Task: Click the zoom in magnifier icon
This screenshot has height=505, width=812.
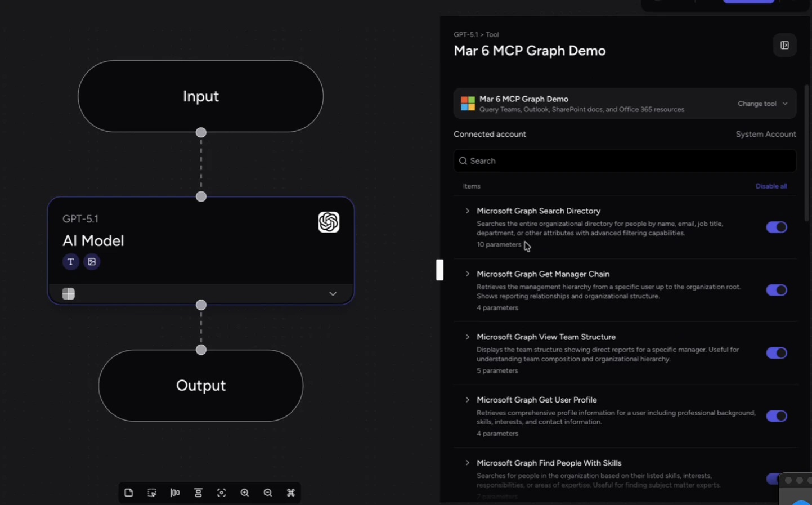Action: (x=244, y=493)
